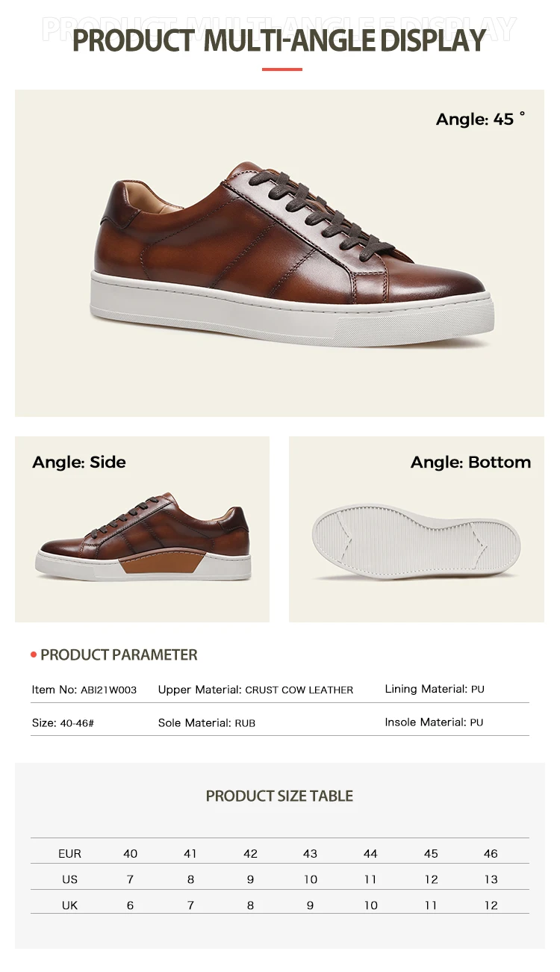560x972 pixels.
Task: Click the red dot beside PRODUCT PARAMETER
Action: tap(34, 655)
